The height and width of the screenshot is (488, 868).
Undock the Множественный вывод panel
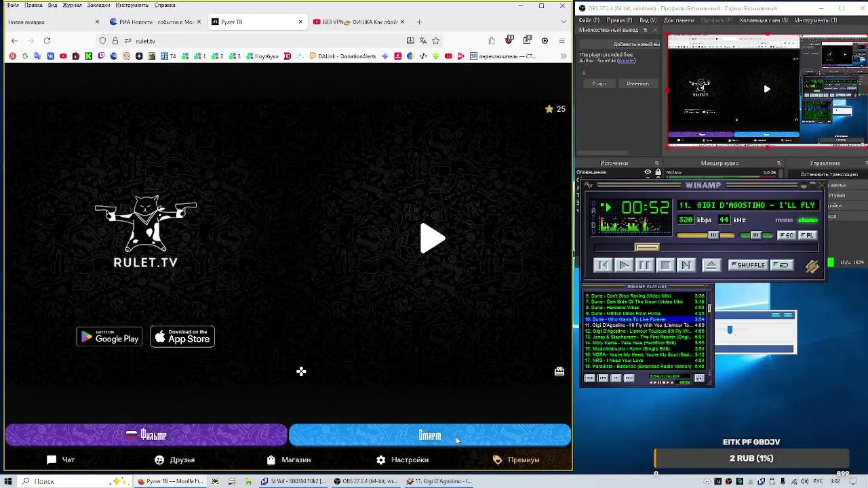point(645,30)
